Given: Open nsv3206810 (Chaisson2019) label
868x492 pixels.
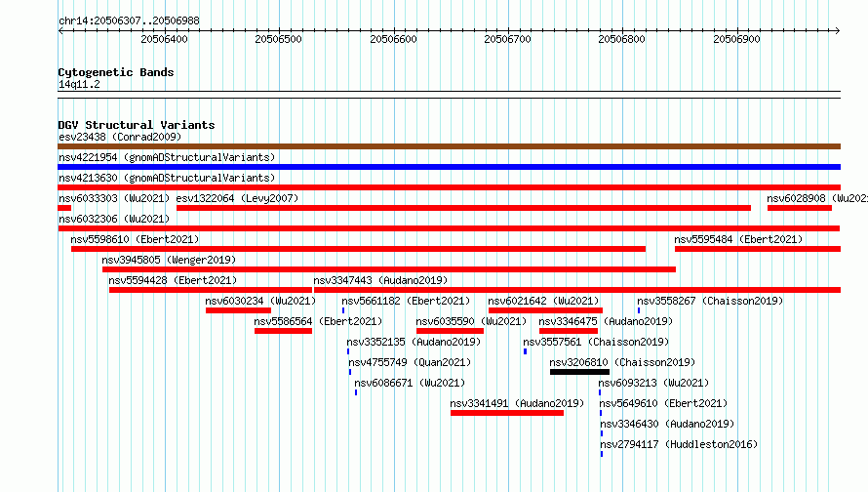Looking at the screenshot, I should pyautogui.click(x=622, y=362).
